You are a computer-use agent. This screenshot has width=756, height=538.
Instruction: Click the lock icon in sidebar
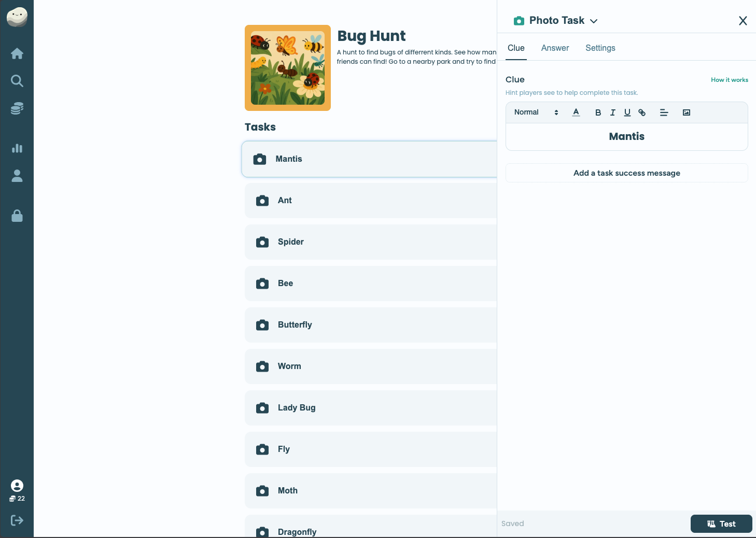tap(17, 216)
